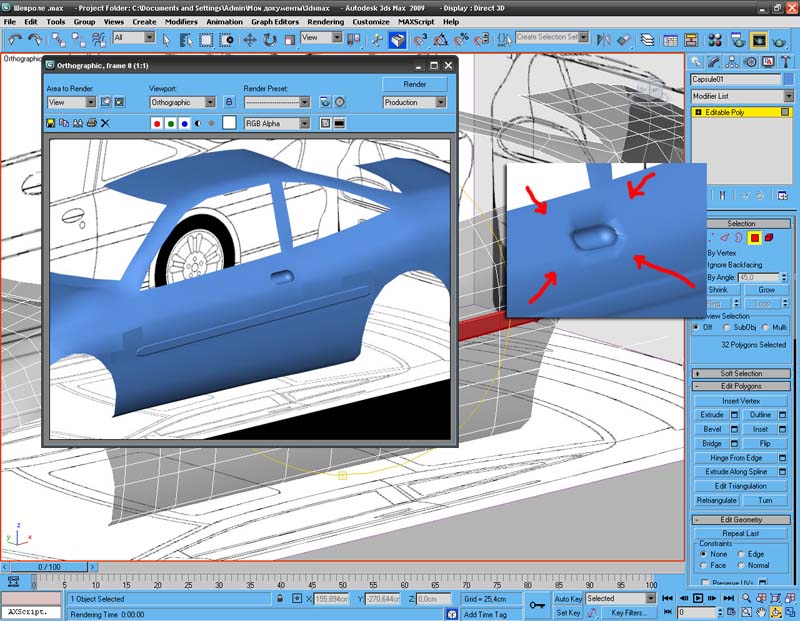This screenshot has height=621, width=800.
Task: Enable the red channel in render window
Action: (x=157, y=123)
